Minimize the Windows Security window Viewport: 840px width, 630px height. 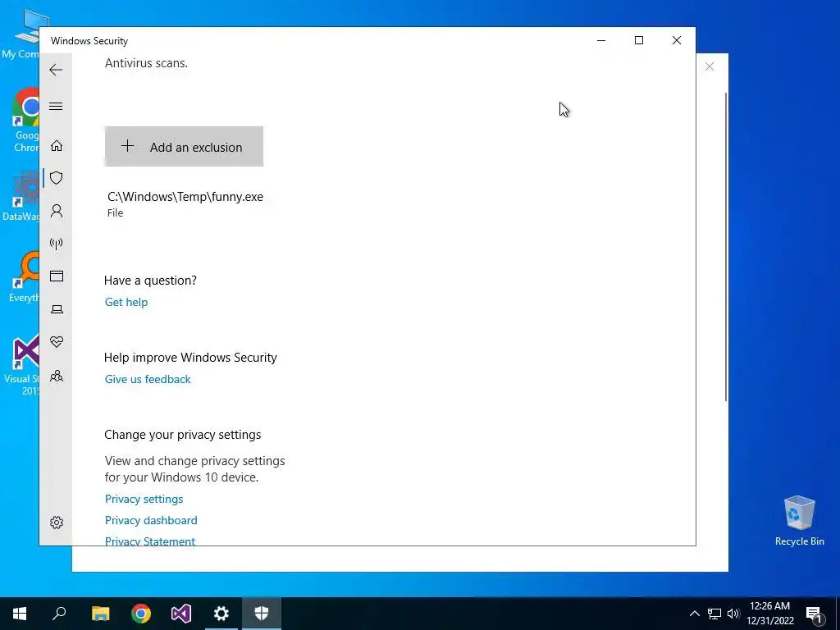pyautogui.click(x=601, y=40)
